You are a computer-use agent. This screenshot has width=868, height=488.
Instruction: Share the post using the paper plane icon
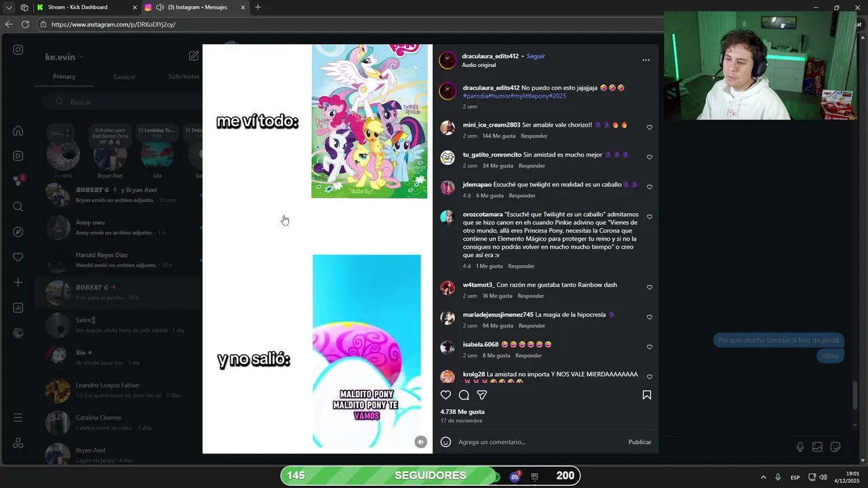(x=482, y=395)
